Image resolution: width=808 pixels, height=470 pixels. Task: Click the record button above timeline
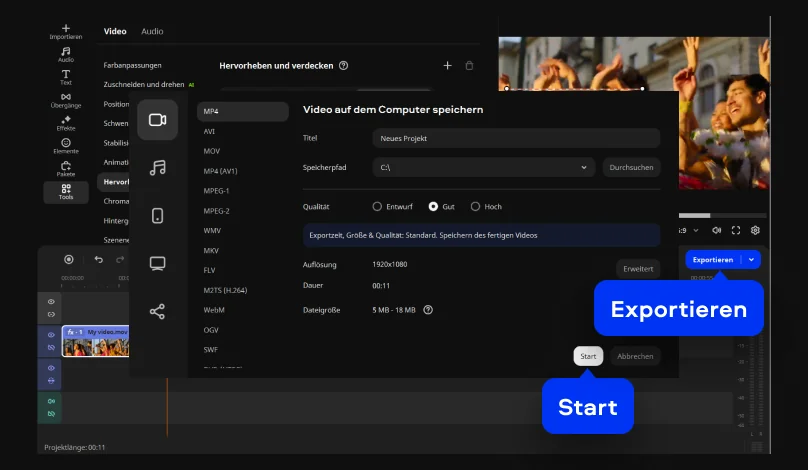69,259
